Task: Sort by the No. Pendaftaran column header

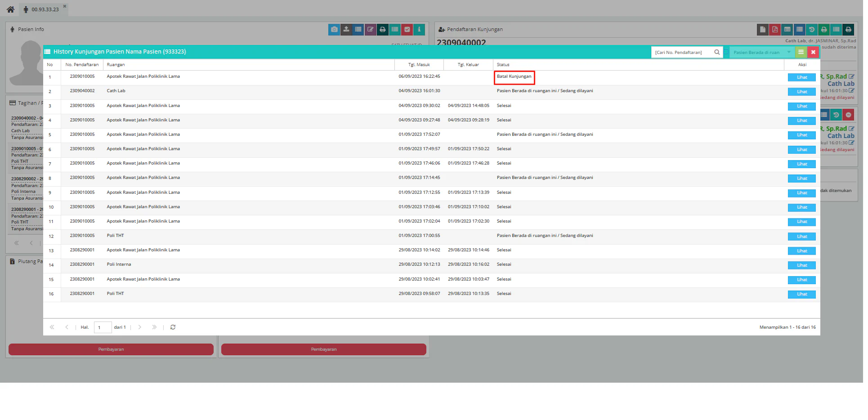Action: tap(82, 65)
